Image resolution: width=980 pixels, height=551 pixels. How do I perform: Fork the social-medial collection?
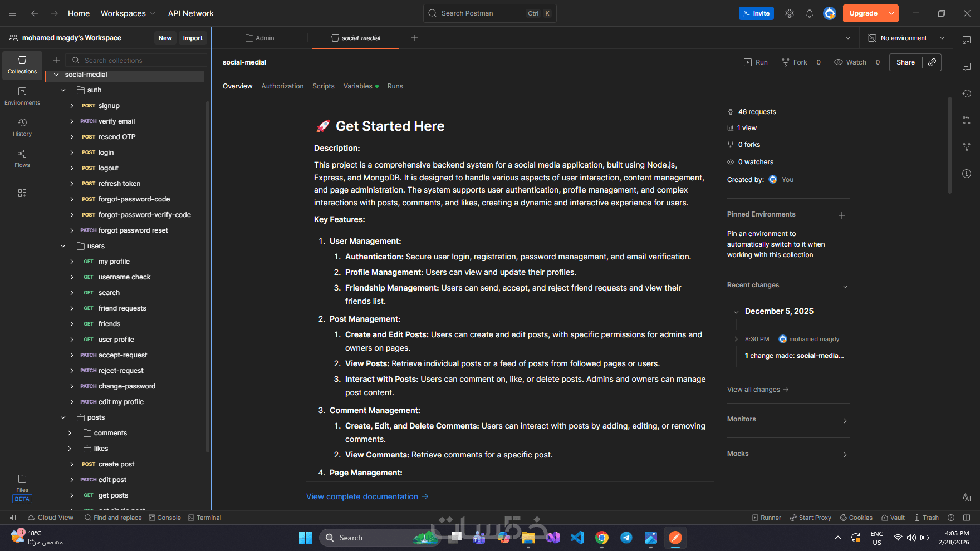pyautogui.click(x=795, y=62)
